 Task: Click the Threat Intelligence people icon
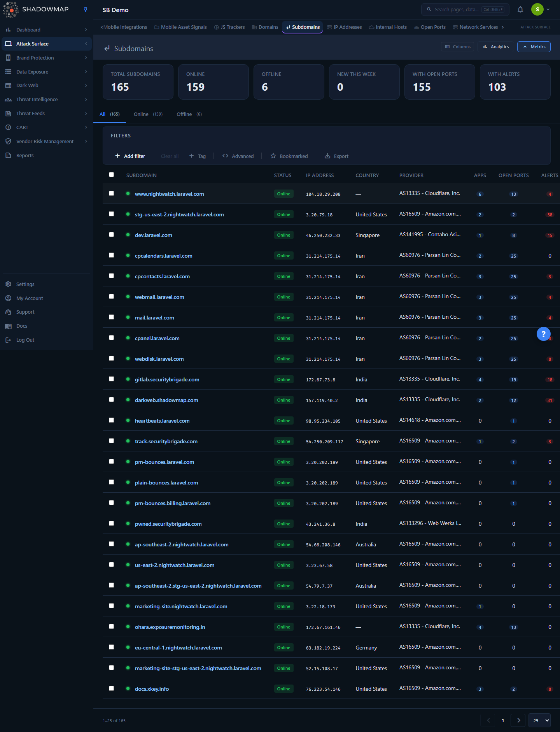pyautogui.click(x=8, y=100)
